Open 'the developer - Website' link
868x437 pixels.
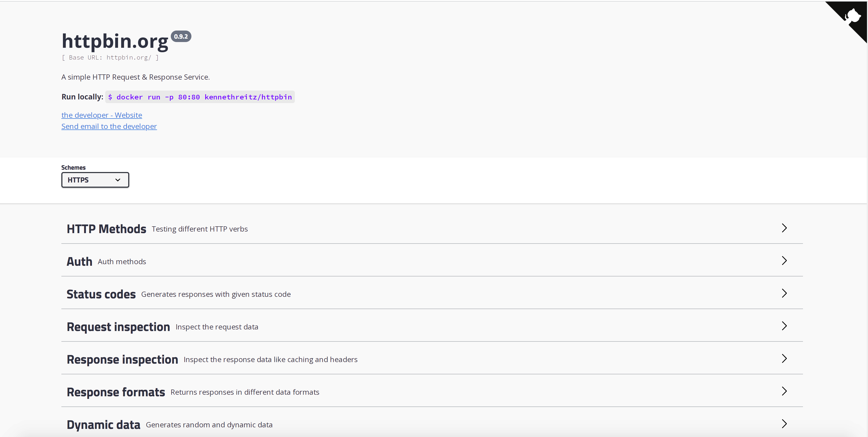click(101, 115)
